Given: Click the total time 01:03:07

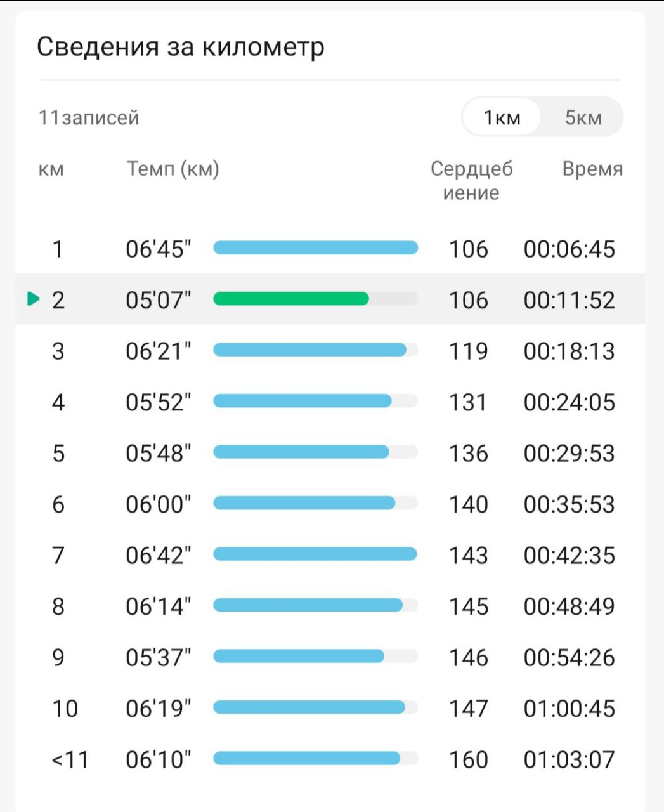Looking at the screenshot, I should [569, 759].
